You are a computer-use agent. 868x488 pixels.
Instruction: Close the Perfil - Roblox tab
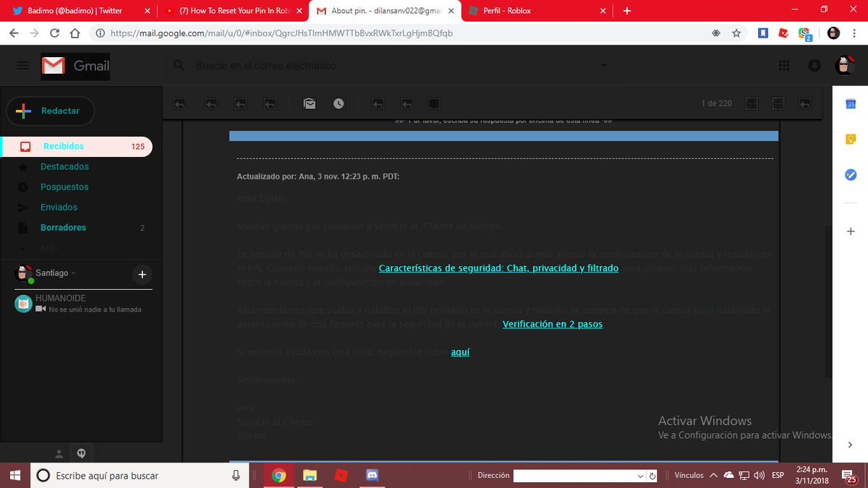pyautogui.click(x=603, y=11)
